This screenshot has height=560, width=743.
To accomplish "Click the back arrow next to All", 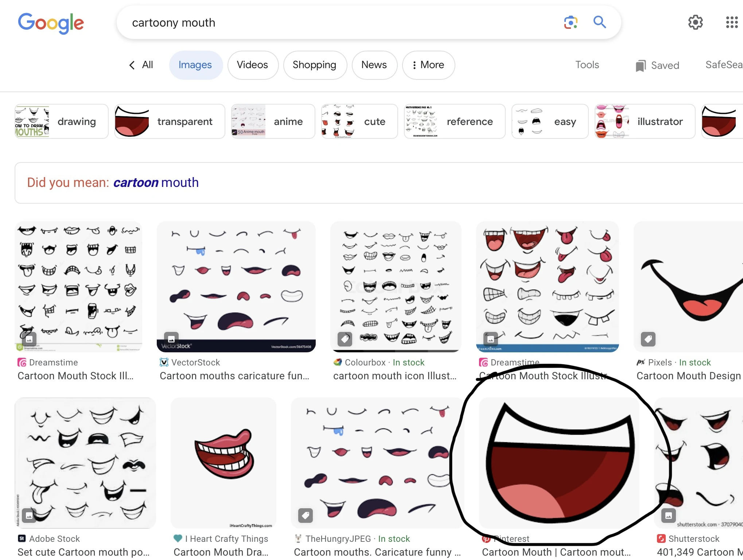I will (132, 65).
